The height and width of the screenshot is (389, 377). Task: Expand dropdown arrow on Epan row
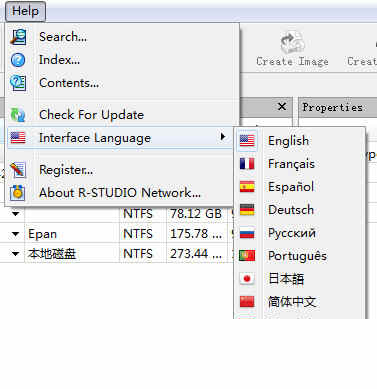click(15, 234)
